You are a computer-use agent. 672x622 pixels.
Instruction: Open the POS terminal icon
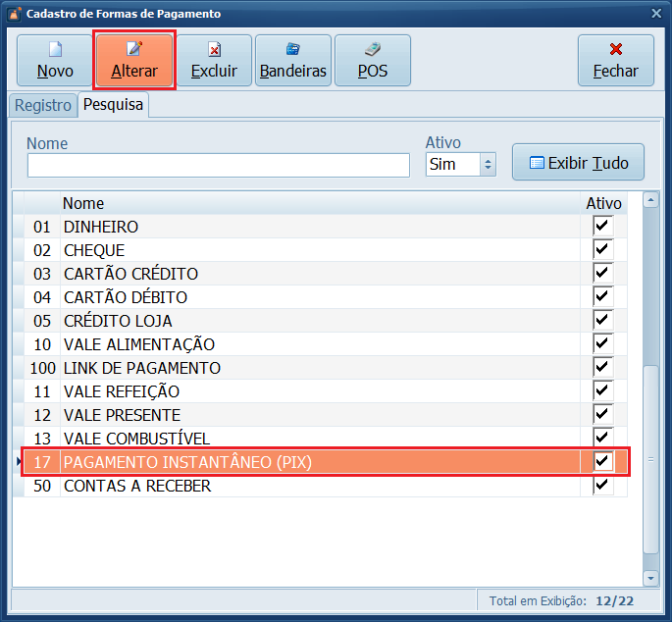(372, 48)
